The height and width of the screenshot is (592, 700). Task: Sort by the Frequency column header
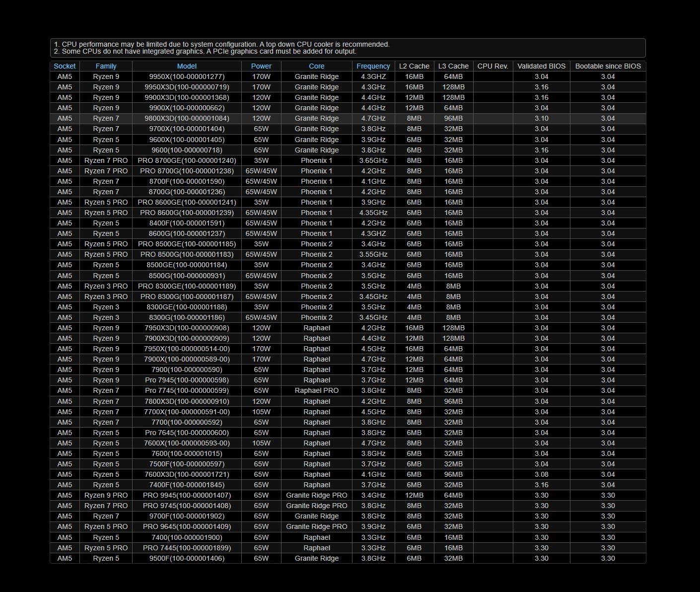tap(373, 66)
